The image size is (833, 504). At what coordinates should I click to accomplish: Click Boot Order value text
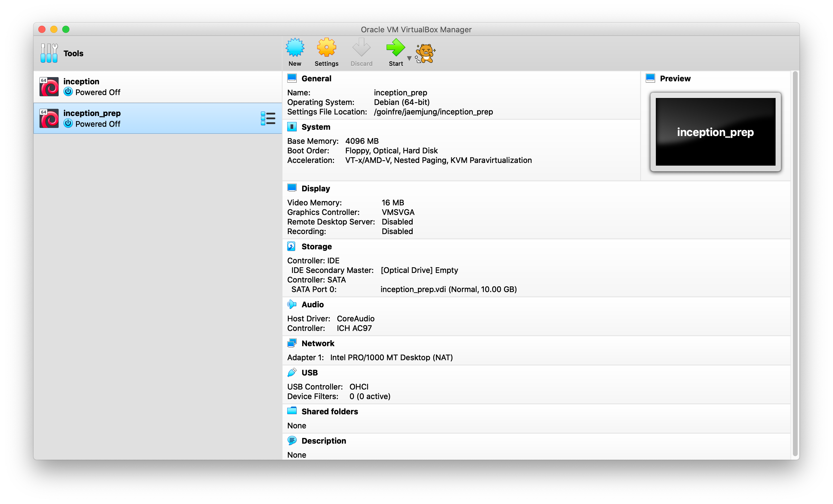click(x=391, y=151)
